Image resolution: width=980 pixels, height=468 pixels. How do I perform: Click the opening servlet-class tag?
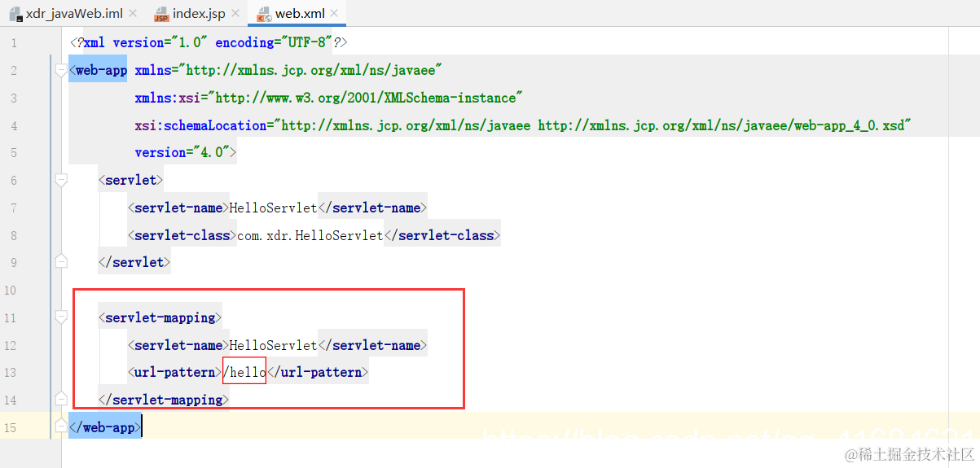[x=182, y=235]
